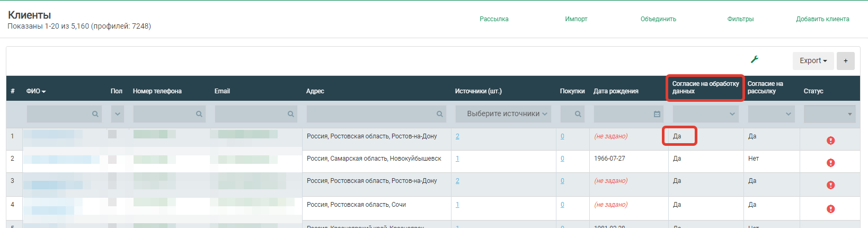Image resolution: width=868 pixels, height=228 pixels.
Task: Click the green wrench settings icon
Action: 755,59
